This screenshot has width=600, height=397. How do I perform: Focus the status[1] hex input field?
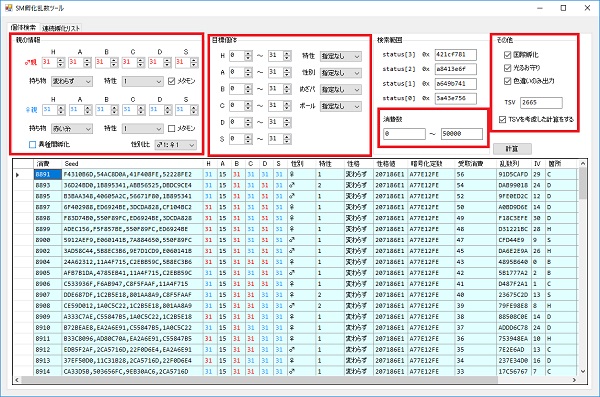click(455, 84)
